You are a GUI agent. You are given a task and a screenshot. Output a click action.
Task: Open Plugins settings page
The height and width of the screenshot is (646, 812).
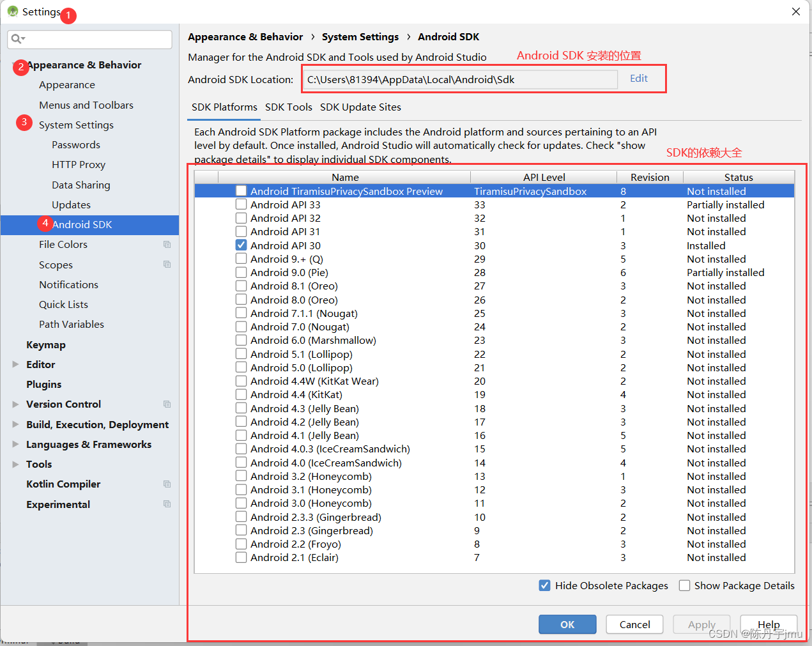tap(44, 385)
